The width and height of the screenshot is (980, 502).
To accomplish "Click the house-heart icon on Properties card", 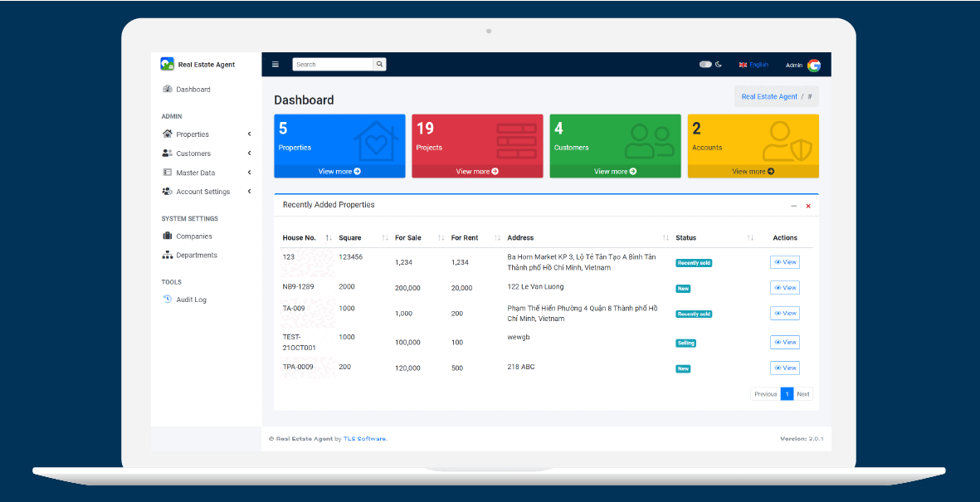I will click(x=376, y=142).
